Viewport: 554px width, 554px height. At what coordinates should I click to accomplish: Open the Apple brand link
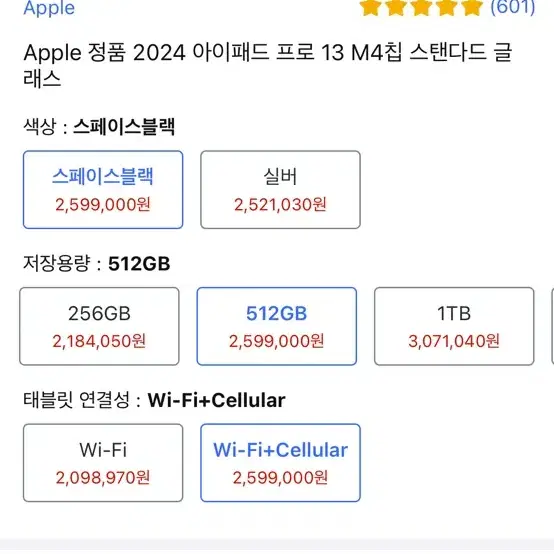49,8
